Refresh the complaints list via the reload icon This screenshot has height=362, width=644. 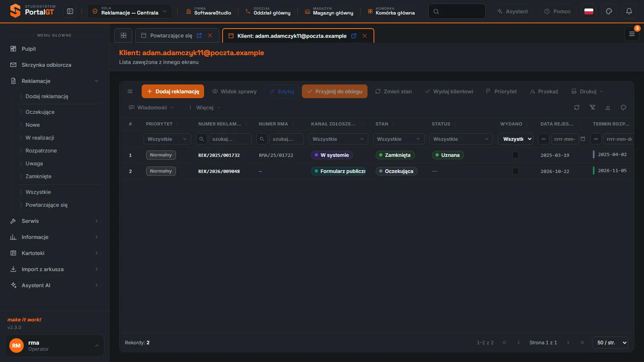tap(577, 107)
